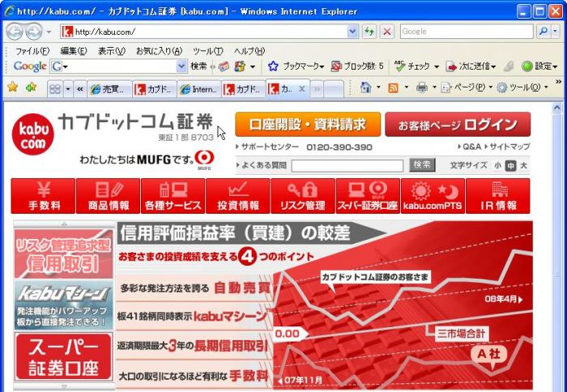Click the Print printer icon
This screenshot has width=567, height=392.
[x=422, y=87]
